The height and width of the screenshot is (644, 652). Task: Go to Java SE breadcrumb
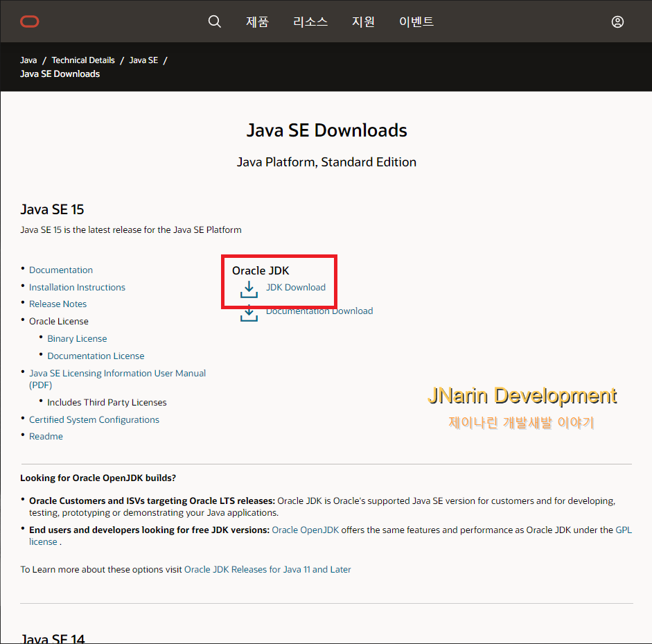click(143, 60)
